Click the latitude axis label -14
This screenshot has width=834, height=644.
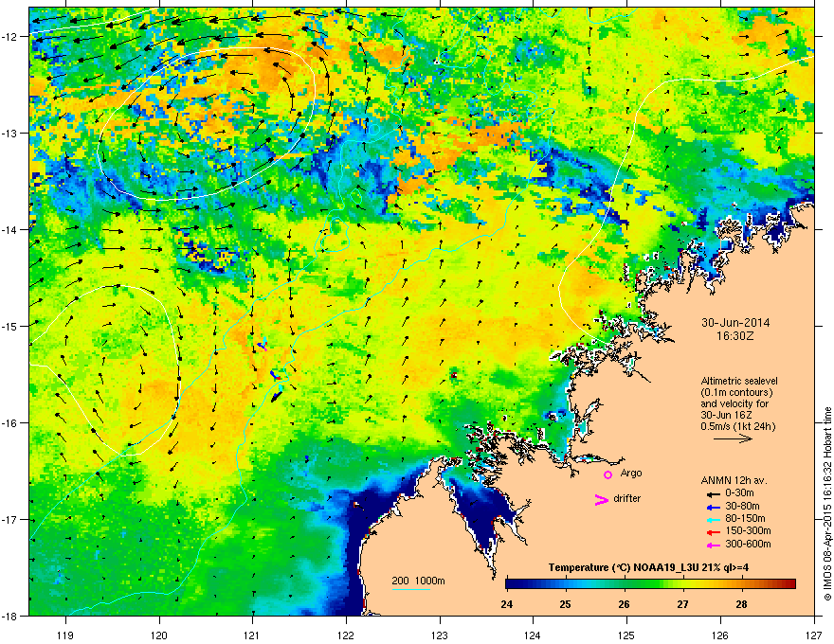coord(9,229)
